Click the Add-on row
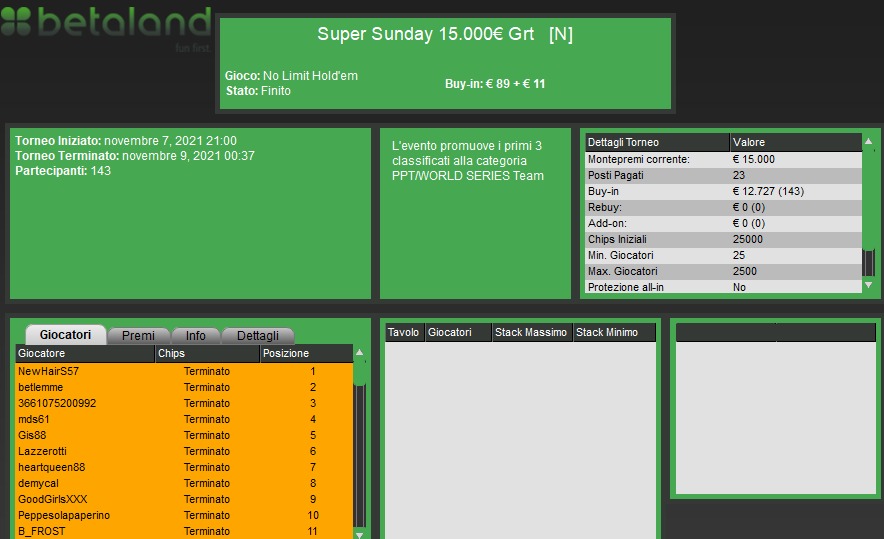884x539 pixels. pyautogui.click(x=723, y=223)
